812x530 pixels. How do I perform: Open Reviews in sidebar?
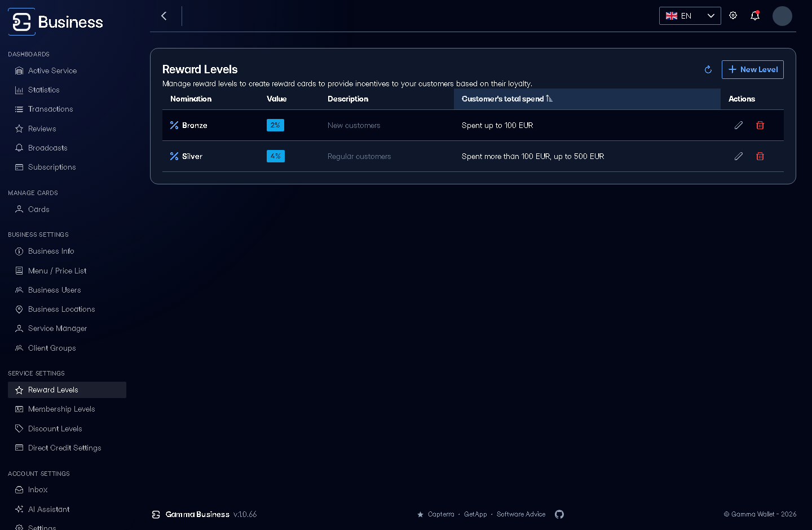[67, 129]
